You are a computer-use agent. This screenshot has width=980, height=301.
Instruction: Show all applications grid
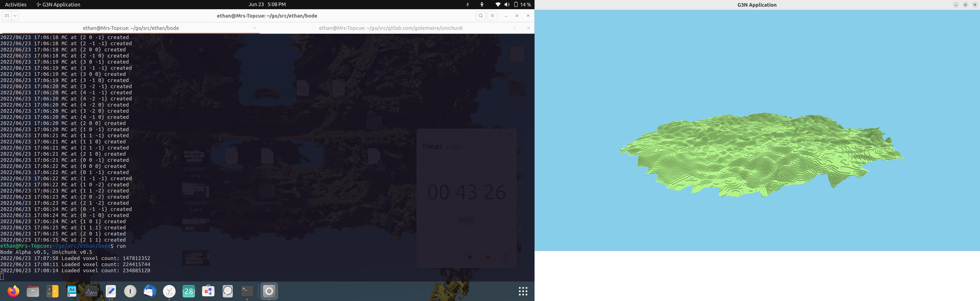tap(523, 292)
